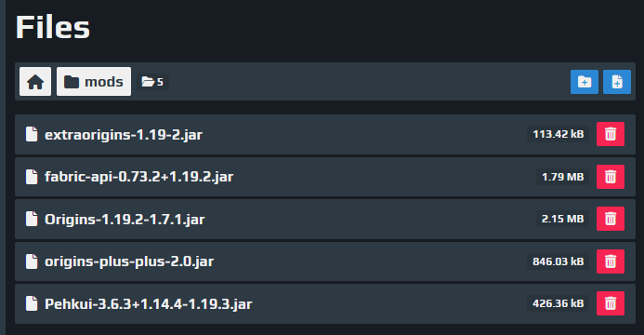Click the file icon beside extraorigins jar
The height and width of the screenshot is (335, 644).
click(x=32, y=134)
